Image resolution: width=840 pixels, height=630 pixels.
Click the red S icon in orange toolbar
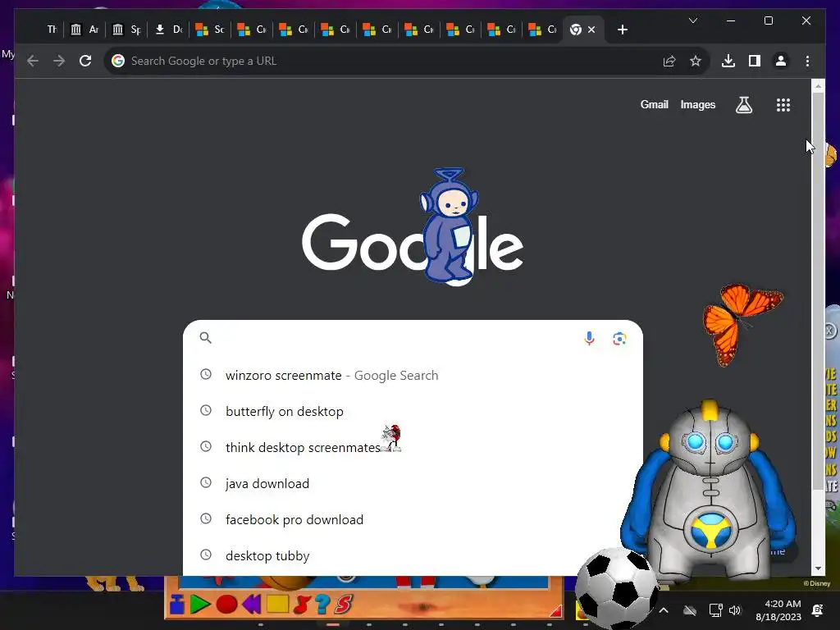pos(344,605)
